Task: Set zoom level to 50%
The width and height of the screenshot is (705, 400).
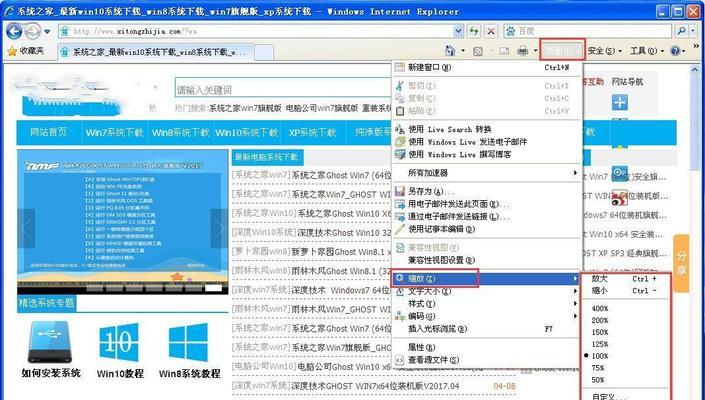Action: pos(625,380)
